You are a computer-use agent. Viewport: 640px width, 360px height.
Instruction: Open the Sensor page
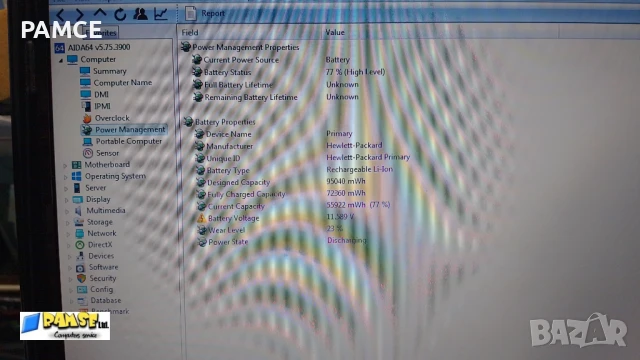[x=107, y=153]
